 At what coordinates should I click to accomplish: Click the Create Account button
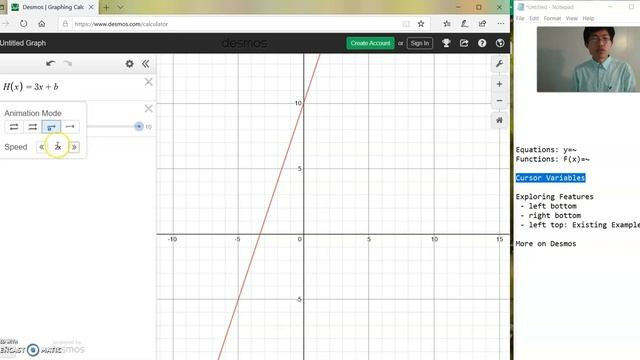(x=370, y=43)
